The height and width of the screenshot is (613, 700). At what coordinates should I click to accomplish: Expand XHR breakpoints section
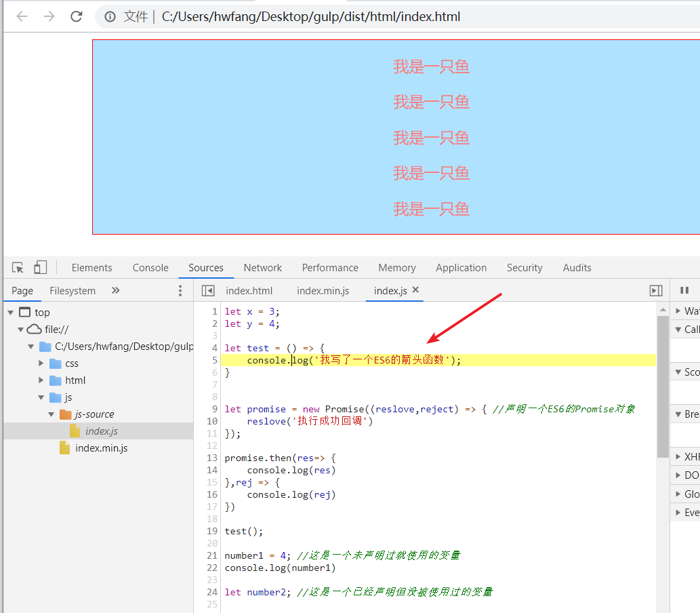678,456
